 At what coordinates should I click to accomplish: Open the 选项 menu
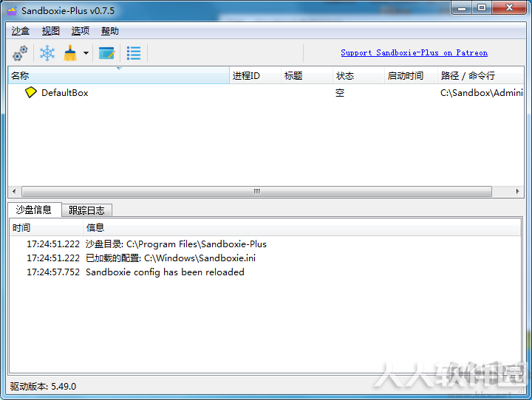pyautogui.click(x=81, y=31)
